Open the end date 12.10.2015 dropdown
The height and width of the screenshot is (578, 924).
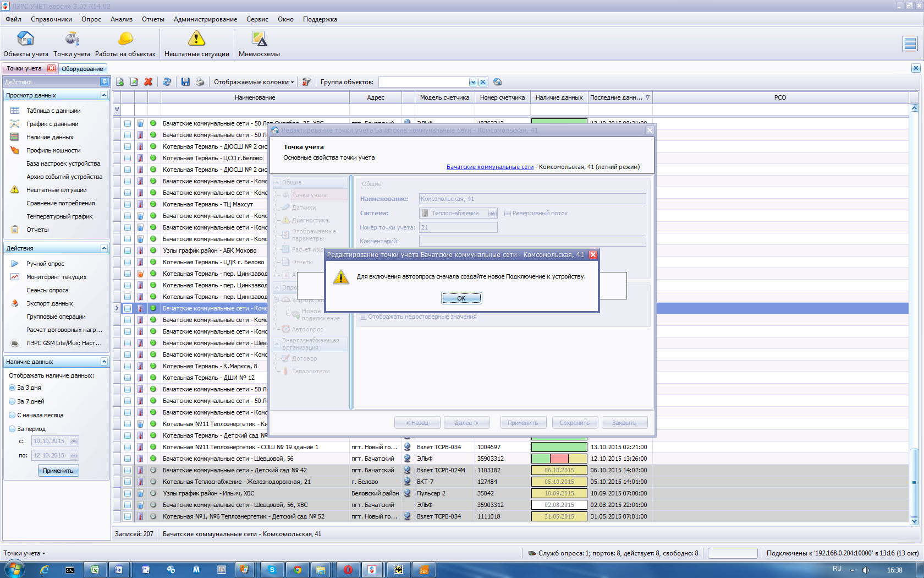[74, 455]
